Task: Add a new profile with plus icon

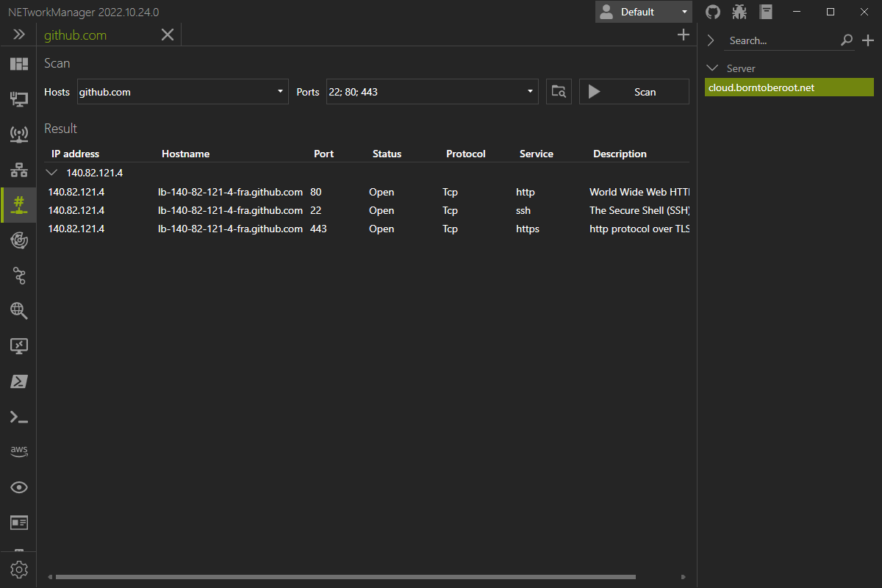Action: pos(867,40)
